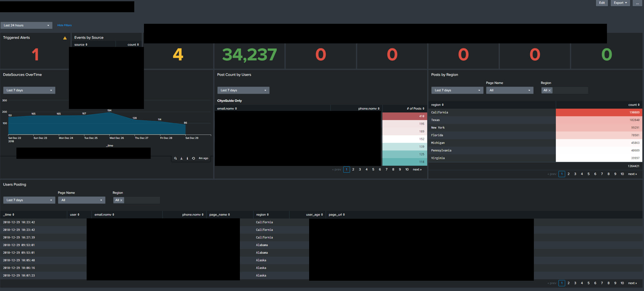644x291 pixels.
Task: Sort Users Posting table by user_age
Action: point(315,215)
